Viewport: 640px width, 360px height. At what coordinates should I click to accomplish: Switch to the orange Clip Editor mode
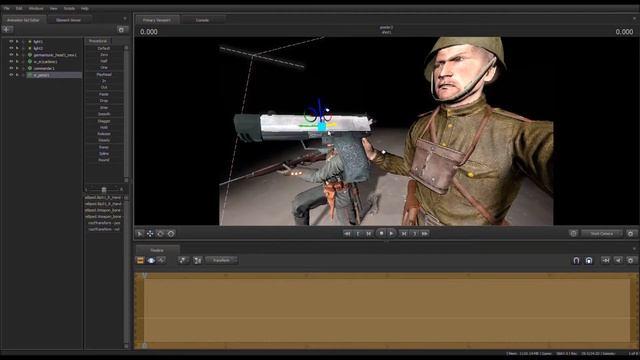[140, 260]
